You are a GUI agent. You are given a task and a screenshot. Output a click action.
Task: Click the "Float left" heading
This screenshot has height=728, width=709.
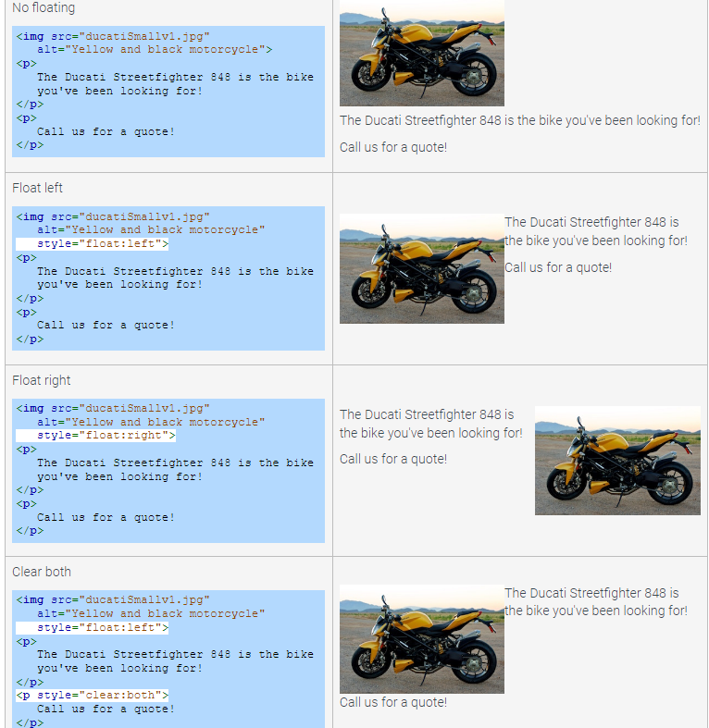pos(38,188)
